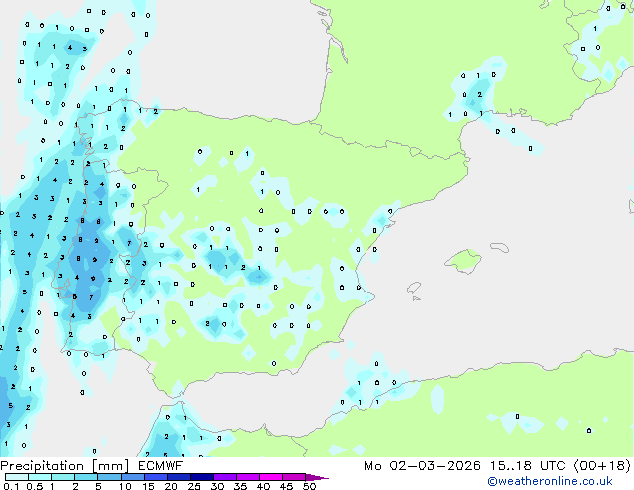Select the 5–10 mm legend color swatch
634x490 pixels.
click(x=109, y=477)
